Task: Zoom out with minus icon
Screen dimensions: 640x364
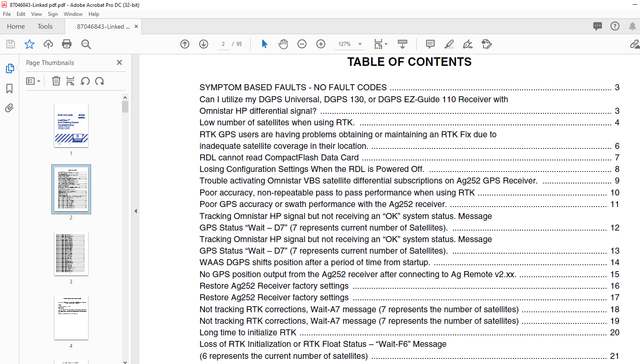Action: coord(302,44)
